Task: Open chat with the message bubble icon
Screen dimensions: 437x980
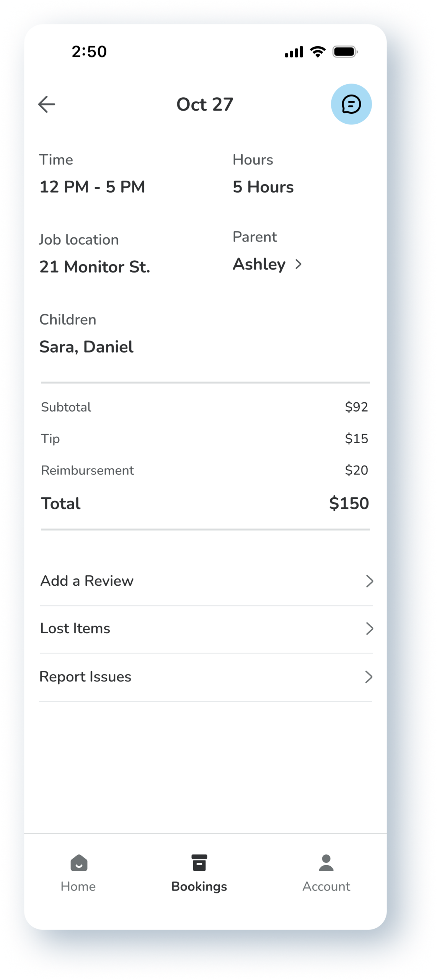Action: (351, 104)
